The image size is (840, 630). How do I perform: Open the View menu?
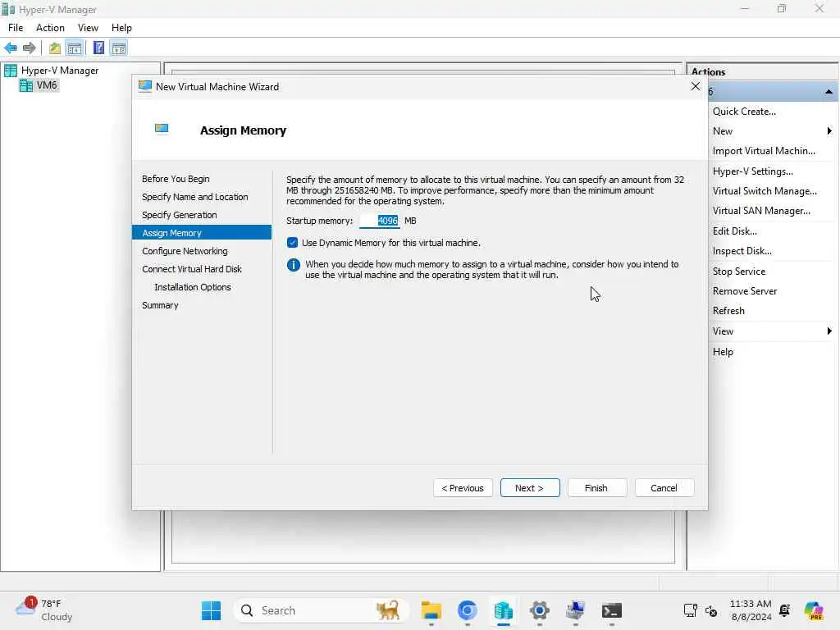(88, 28)
